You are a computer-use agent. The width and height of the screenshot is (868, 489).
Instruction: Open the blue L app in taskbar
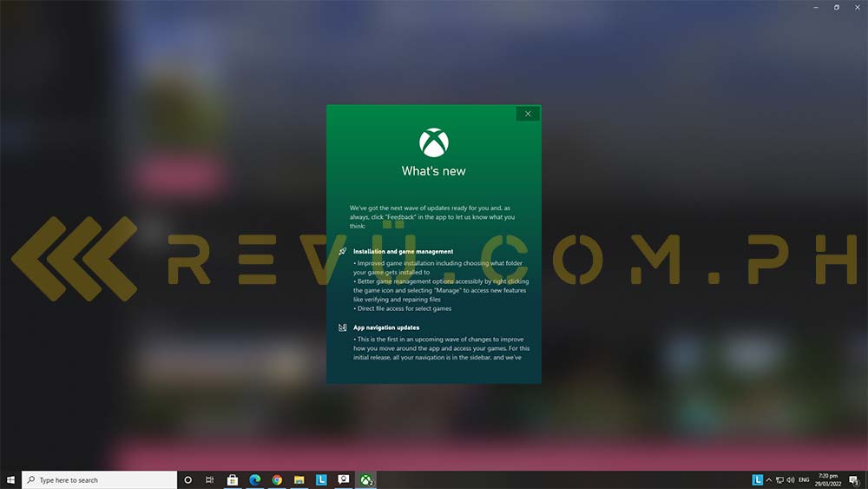pyautogui.click(x=321, y=479)
